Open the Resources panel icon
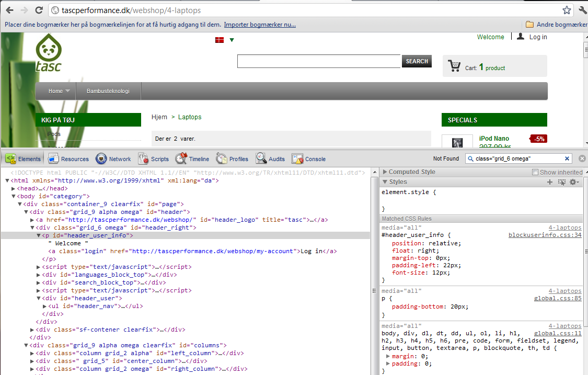This screenshot has width=588, height=375. click(53, 158)
